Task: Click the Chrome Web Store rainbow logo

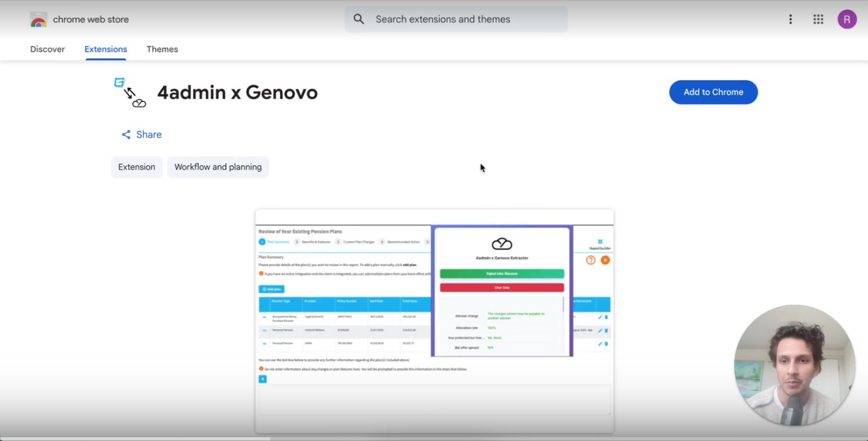Action: tap(38, 20)
